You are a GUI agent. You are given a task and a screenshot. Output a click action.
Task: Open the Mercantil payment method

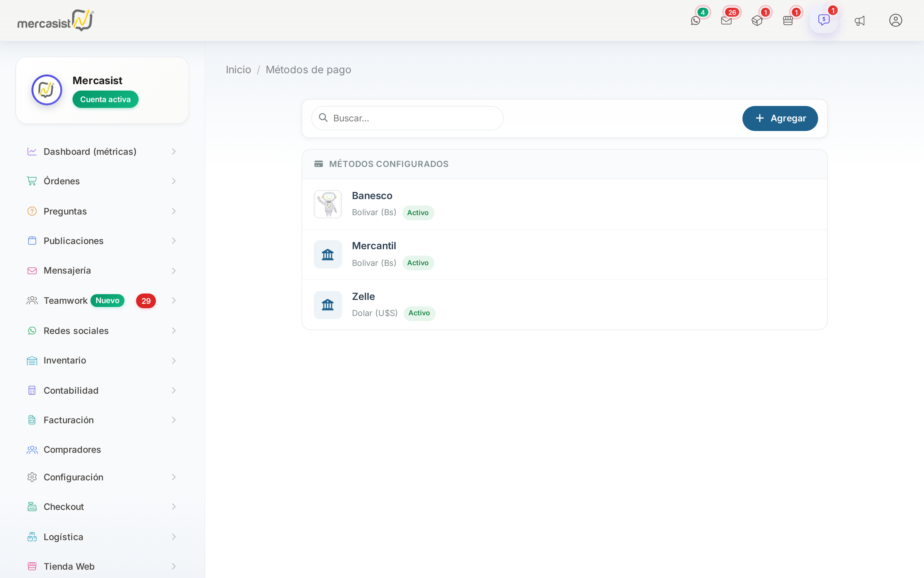point(564,255)
